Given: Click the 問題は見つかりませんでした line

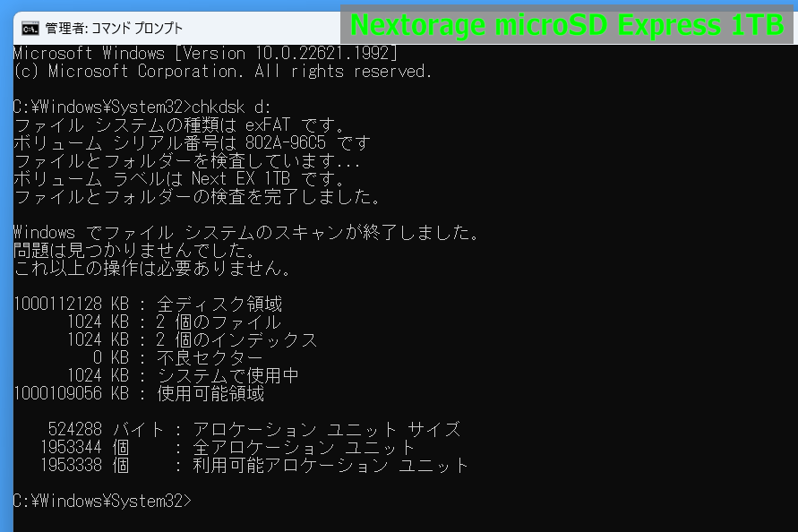Looking at the screenshot, I should click(x=134, y=251).
